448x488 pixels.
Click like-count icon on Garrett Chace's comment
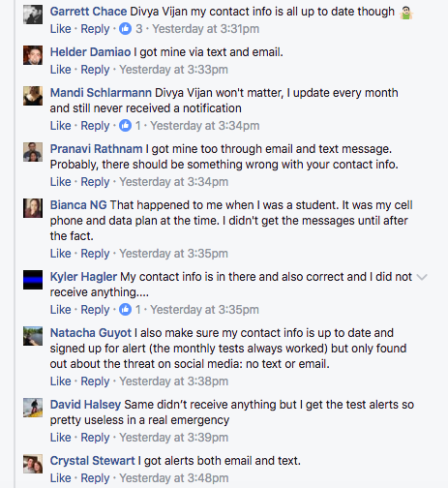(x=125, y=29)
